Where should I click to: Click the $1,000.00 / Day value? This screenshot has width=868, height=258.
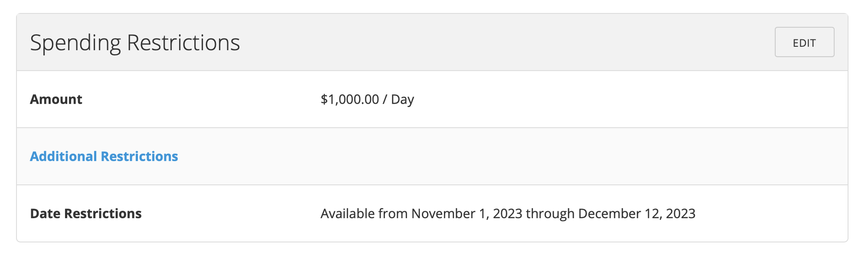coord(367,99)
